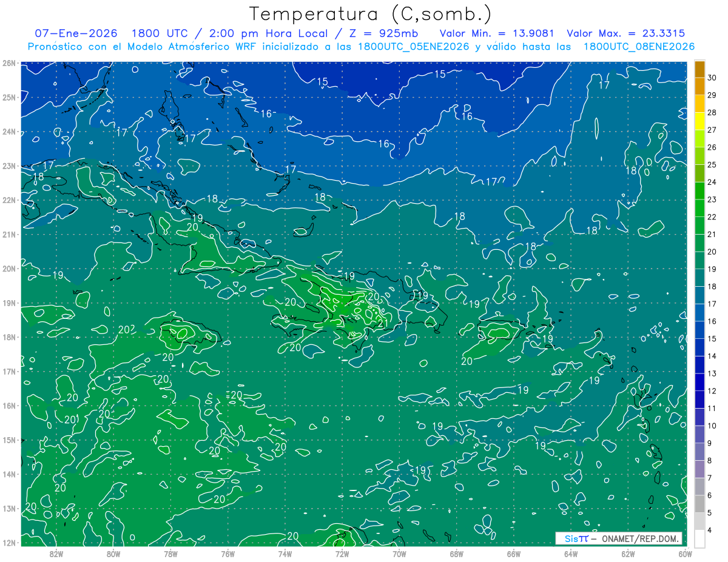Image resolution: width=728 pixels, height=562 pixels.
Task: Click the '60W' longitude axis label
Action: pos(685,553)
